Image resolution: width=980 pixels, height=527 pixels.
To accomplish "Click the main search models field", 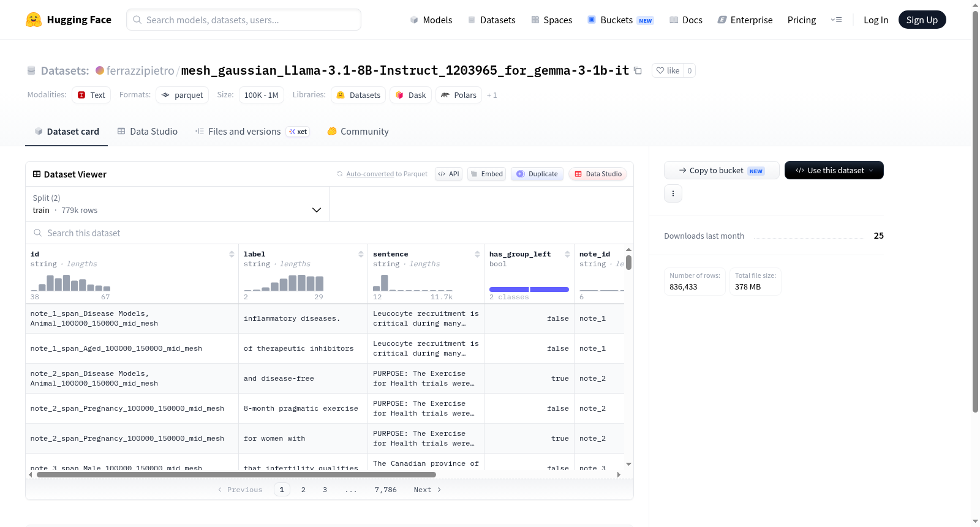I will coord(244,20).
